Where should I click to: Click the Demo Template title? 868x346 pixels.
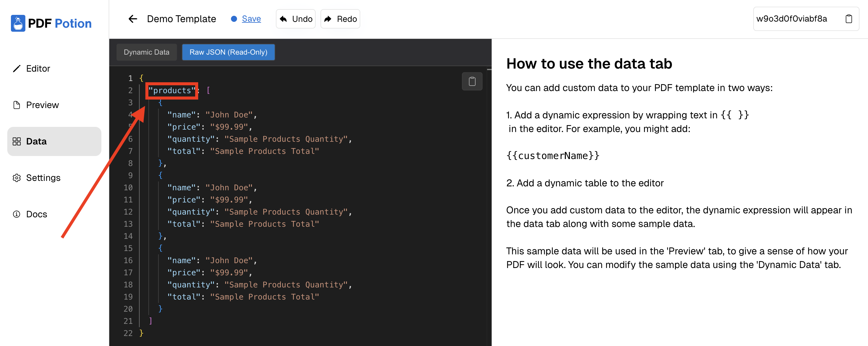[x=181, y=19]
